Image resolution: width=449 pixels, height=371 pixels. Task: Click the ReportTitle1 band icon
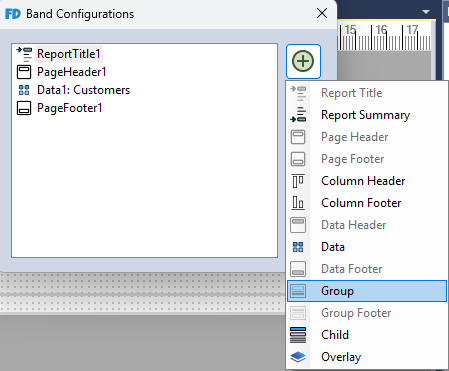click(24, 54)
